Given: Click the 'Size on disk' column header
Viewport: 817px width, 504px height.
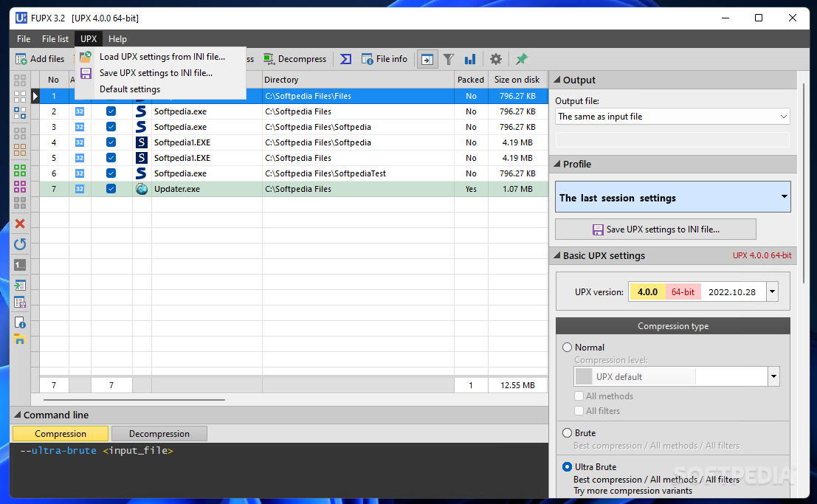Looking at the screenshot, I should [517, 80].
